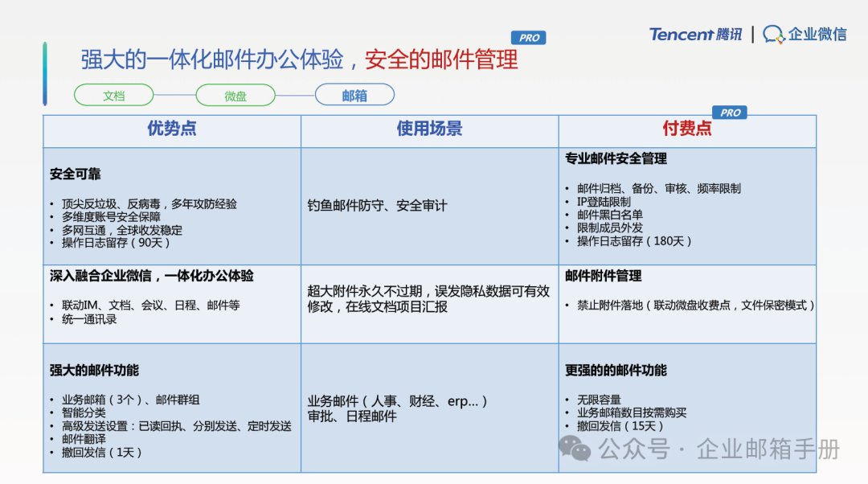Select the 文档 pill tab

coord(114,95)
